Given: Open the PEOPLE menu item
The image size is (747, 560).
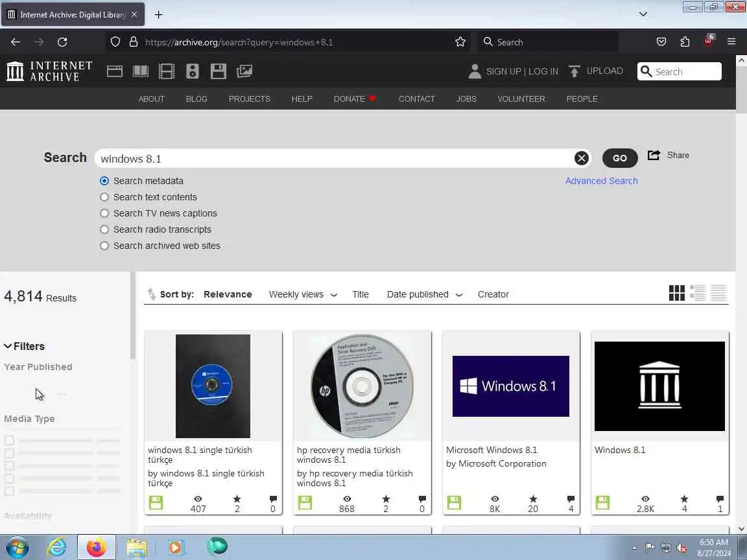Looking at the screenshot, I should point(582,99).
